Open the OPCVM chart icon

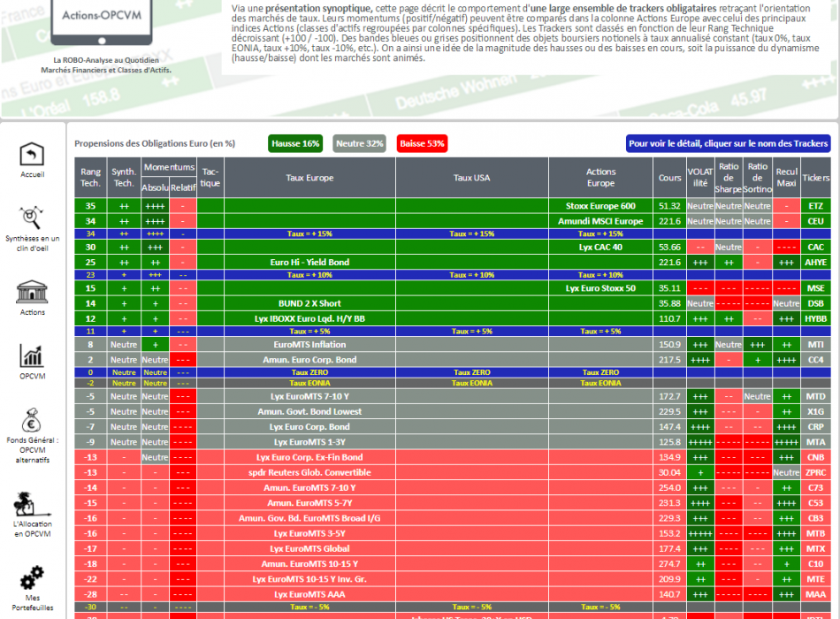(32, 355)
